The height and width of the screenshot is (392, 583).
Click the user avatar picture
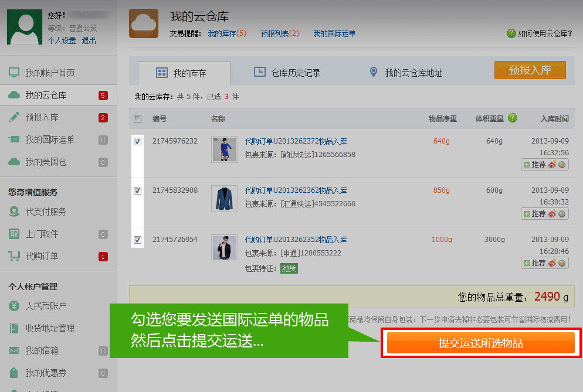coord(25,27)
